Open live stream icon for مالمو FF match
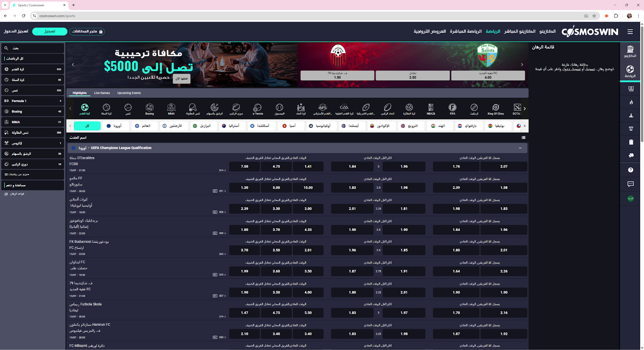This screenshot has height=350, width=644. pos(215,191)
